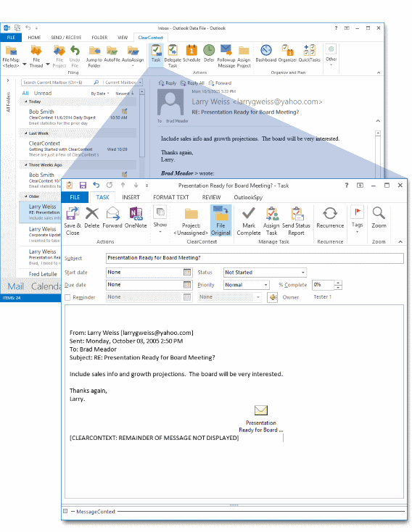
Task: Open the Other dropdown in Outlook ribbon
Action: 331,54
